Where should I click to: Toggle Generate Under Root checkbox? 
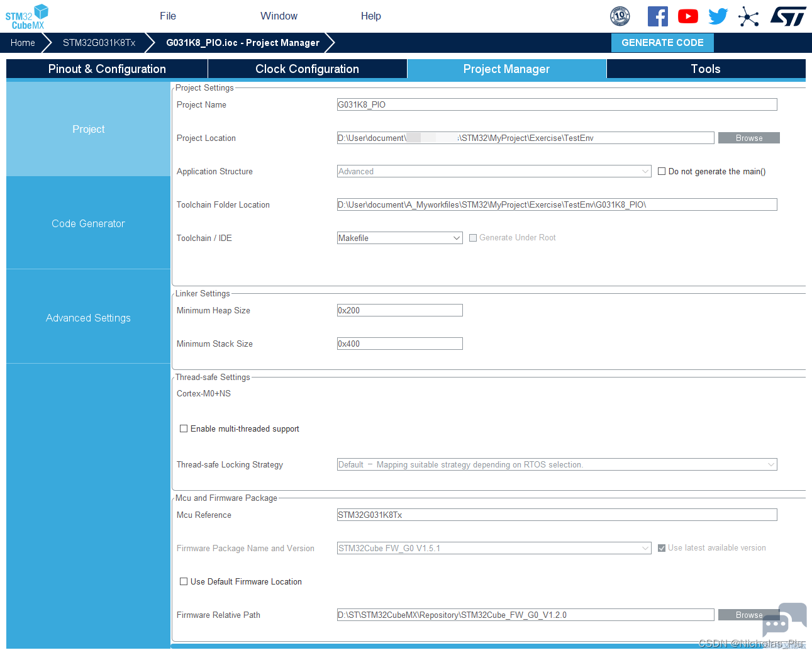point(473,238)
